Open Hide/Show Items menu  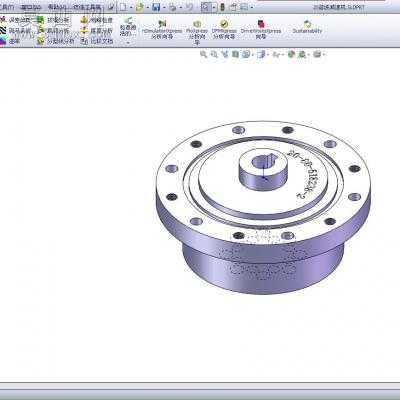point(276,54)
